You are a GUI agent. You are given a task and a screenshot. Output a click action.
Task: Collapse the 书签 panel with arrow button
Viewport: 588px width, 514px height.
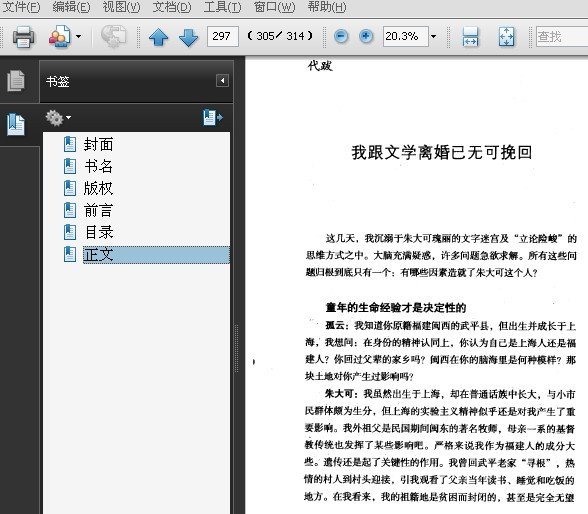pyautogui.click(x=222, y=81)
